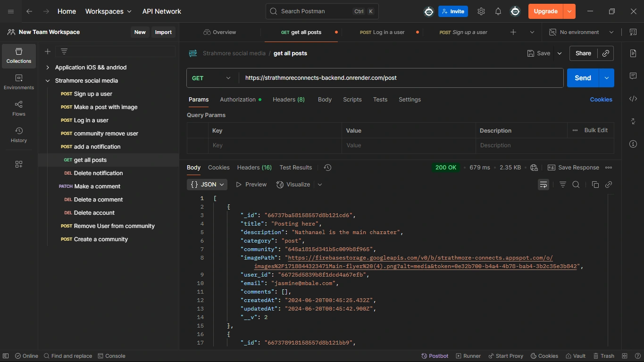Add a new request tab with plus
644x362 pixels.
tap(513, 32)
